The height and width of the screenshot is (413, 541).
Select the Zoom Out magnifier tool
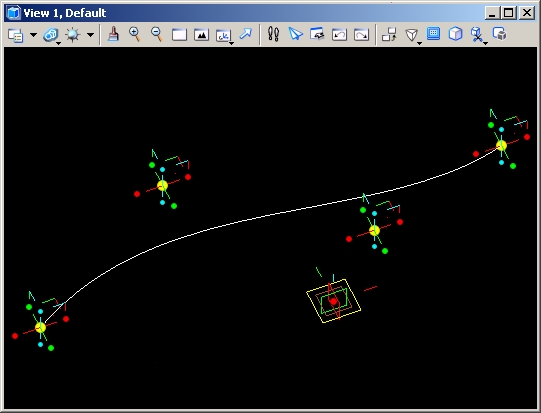point(157,35)
